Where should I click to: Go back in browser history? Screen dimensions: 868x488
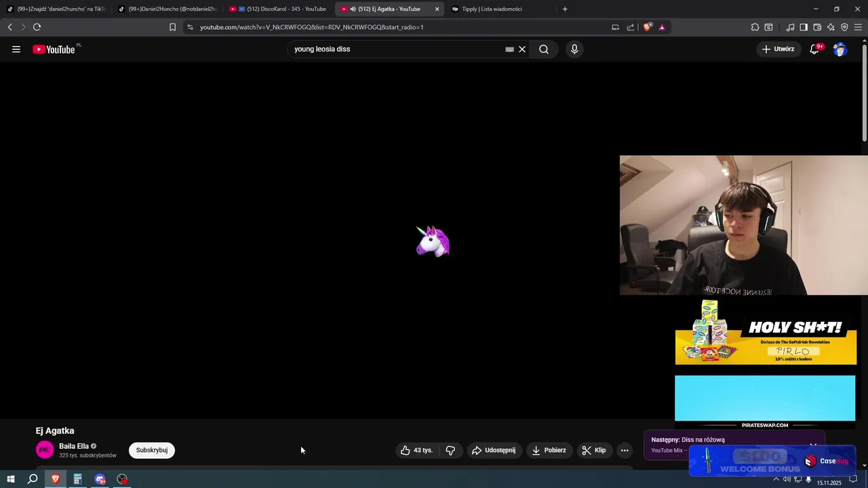tap(9, 27)
